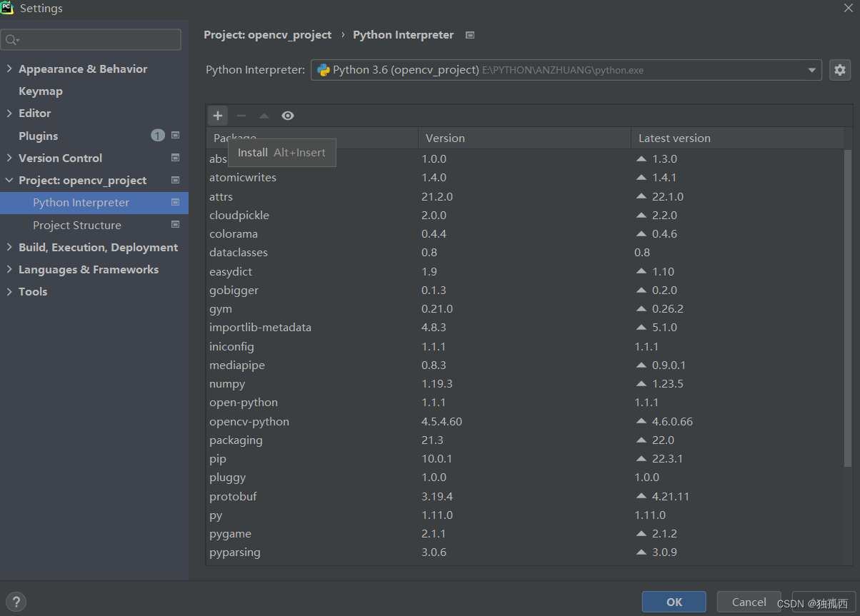Expand Build, Execution, Deployment section
860x616 pixels.
click(9, 247)
